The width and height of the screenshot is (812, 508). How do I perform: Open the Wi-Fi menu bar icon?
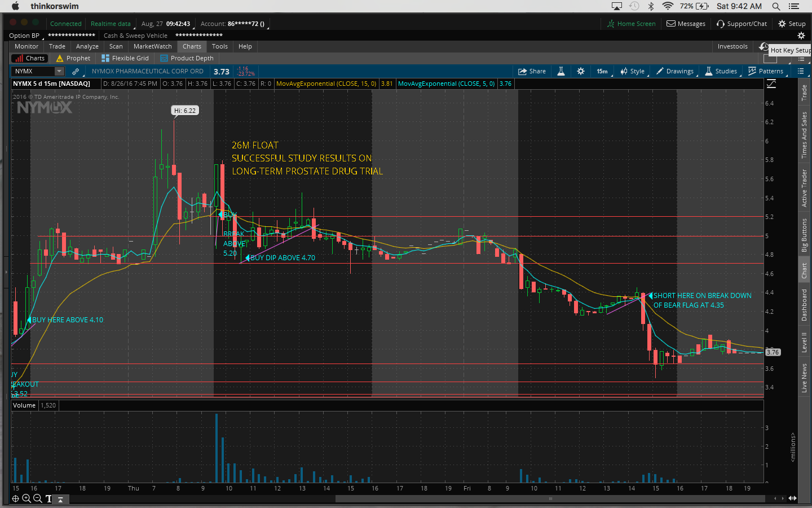point(668,6)
